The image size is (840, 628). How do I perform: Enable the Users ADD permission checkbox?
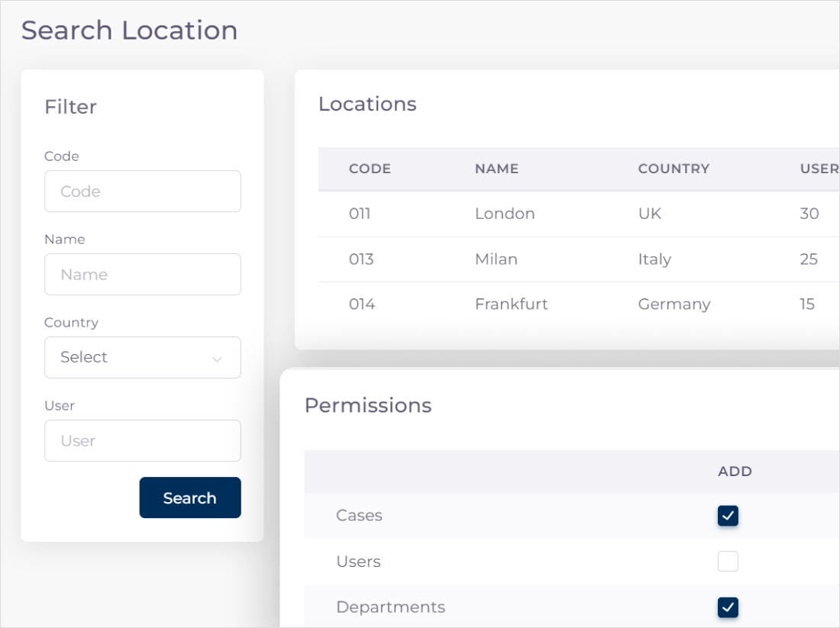click(728, 562)
